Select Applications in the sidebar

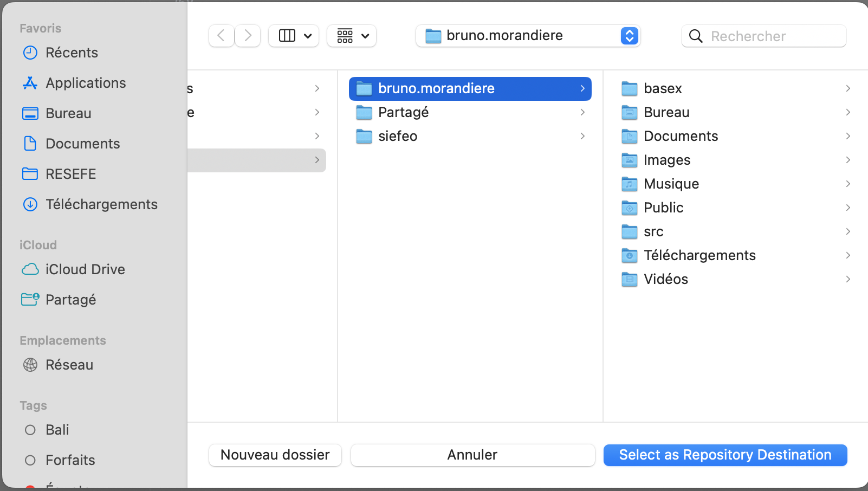pos(86,83)
